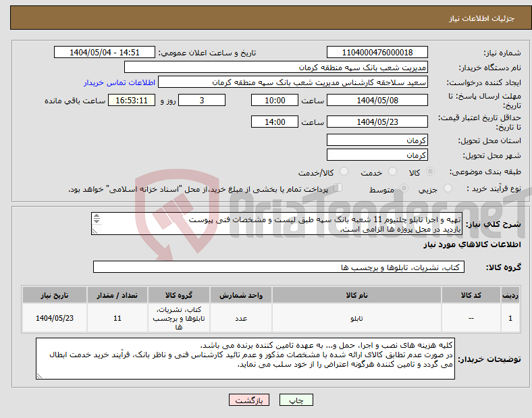
Task: Click delivery city field کرمان
Action: click(x=377, y=155)
